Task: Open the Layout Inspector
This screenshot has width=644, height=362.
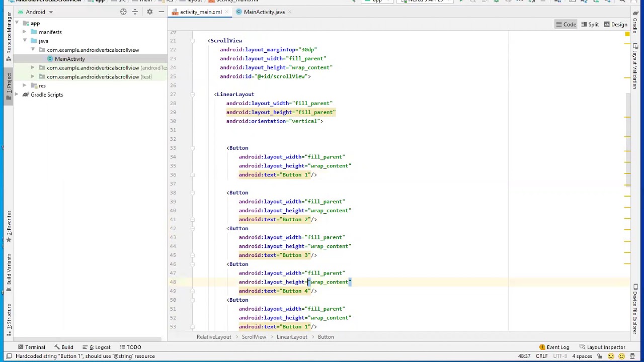Action: coord(602,347)
